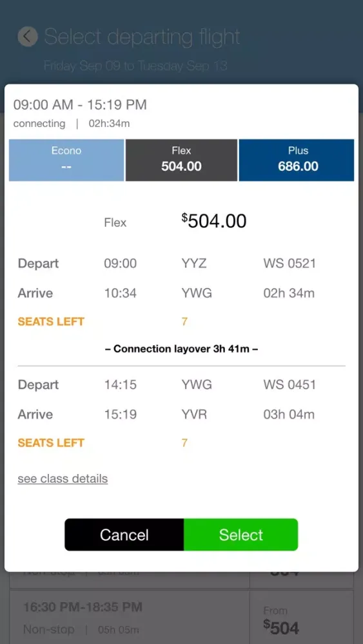Image resolution: width=363 pixels, height=644 pixels.
Task: Open see class details link
Action: point(63,478)
